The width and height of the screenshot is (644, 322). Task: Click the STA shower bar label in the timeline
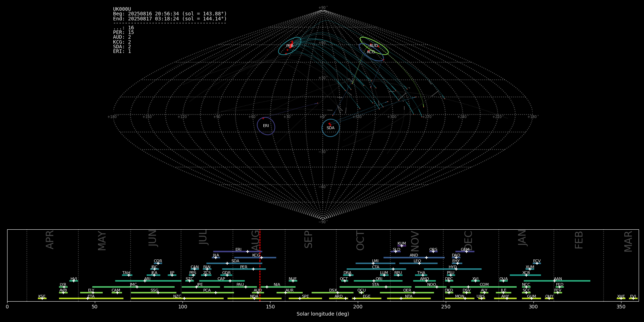tap(376, 285)
